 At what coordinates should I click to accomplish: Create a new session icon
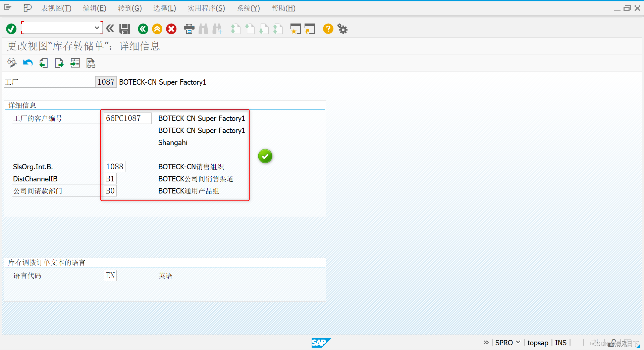296,29
